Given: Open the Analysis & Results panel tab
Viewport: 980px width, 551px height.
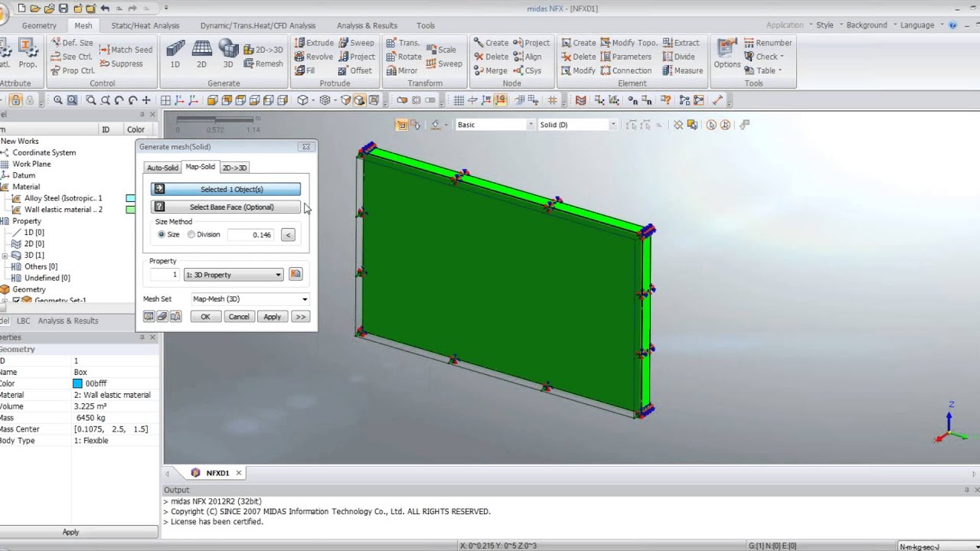Looking at the screenshot, I should (68, 321).
